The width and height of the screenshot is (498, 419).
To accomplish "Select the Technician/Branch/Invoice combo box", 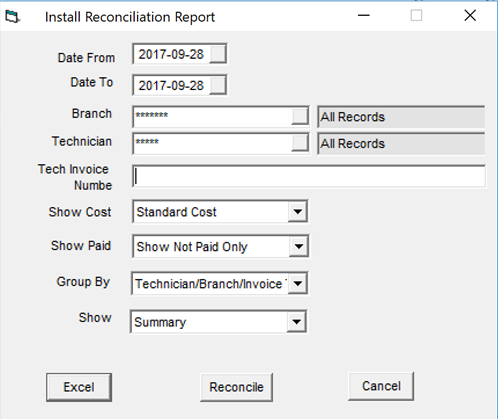I will coord(219,283).
